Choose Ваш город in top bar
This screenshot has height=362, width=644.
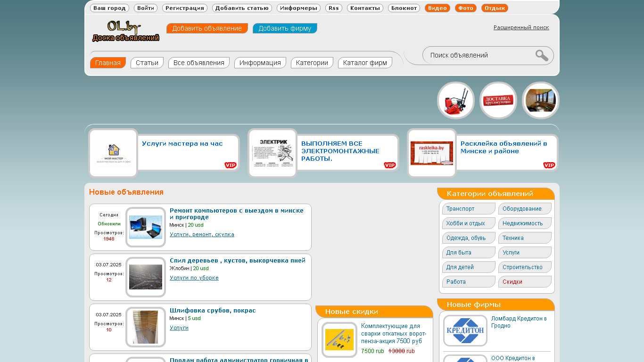click(x=109, y=8)
